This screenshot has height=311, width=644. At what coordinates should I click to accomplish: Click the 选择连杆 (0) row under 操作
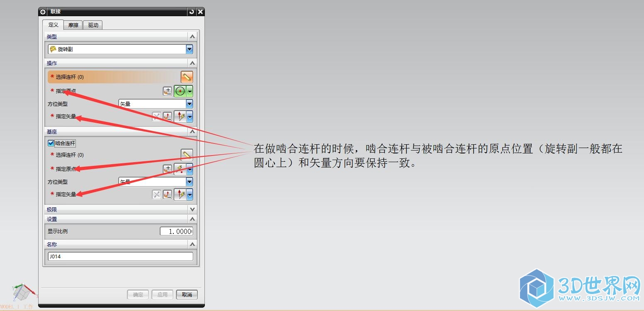[113, 77]
